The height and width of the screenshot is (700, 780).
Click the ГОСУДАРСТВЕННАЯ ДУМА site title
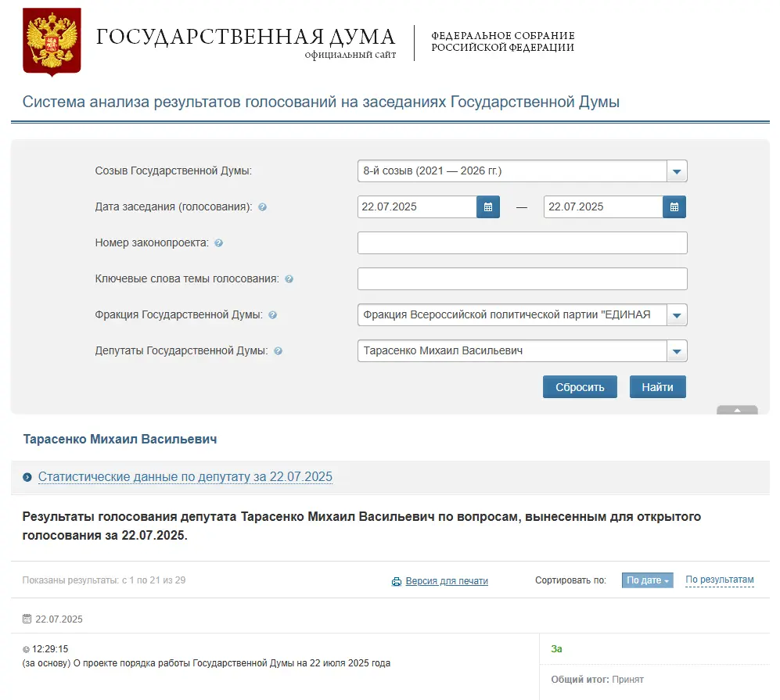(246, 38)
